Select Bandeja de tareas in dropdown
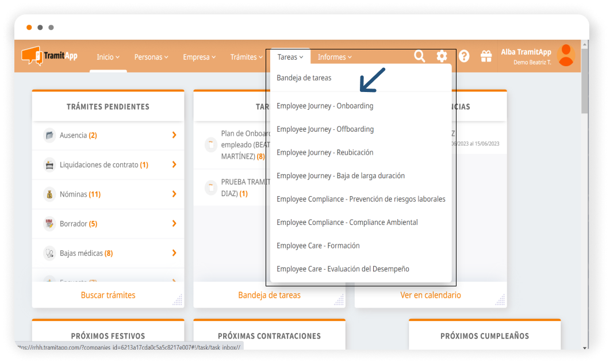The width and height of the screenshot is (610, 364). [x=304, y=78]
